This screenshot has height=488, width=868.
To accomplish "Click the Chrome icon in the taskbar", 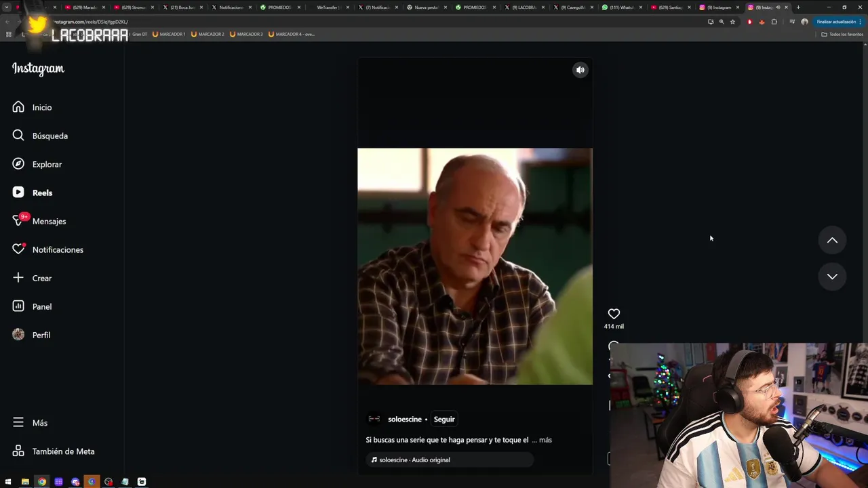I will point(42,482).
